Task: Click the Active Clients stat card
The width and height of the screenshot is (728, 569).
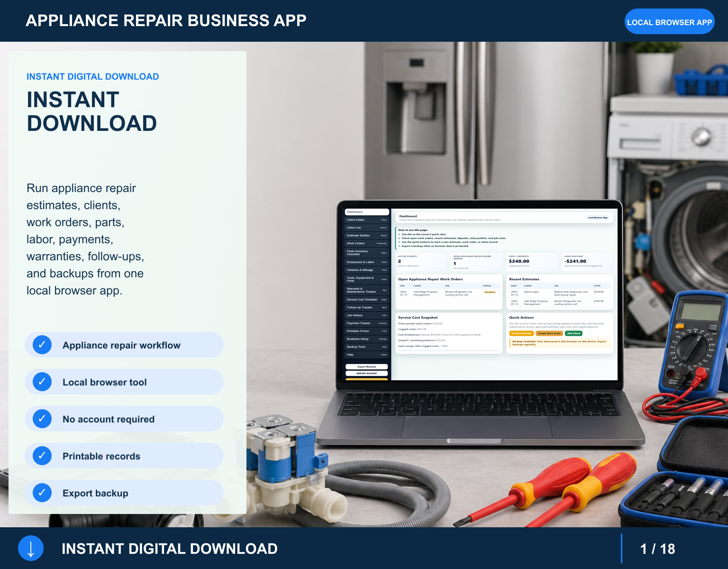Action: 422,261
